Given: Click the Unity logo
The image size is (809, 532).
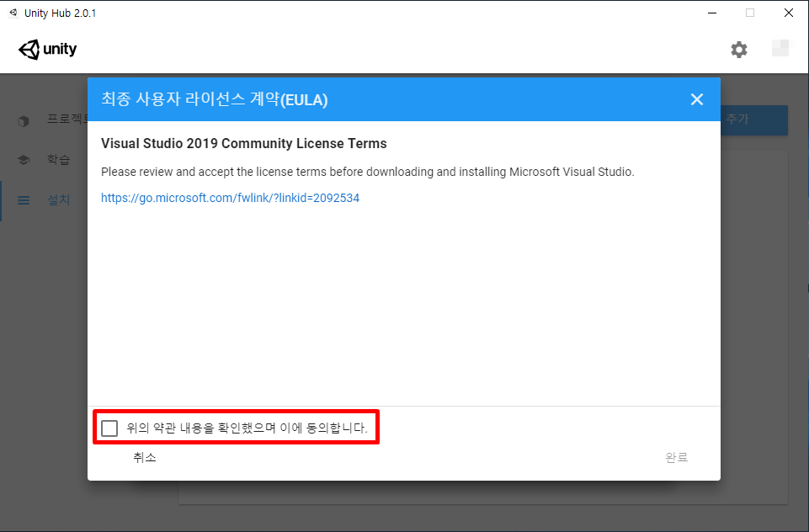Looking at the screenshot, I should pyautogui.click(x=47, y=50).
